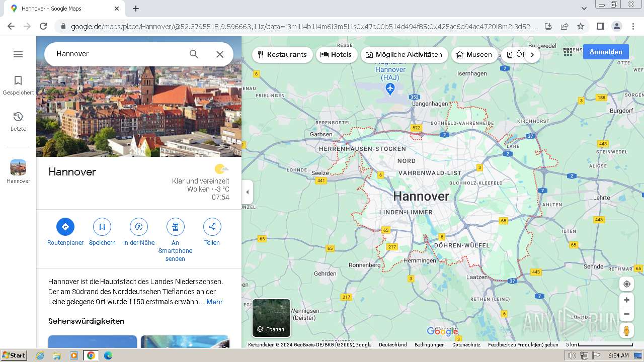Click the Hannover city label on map
Screen dimensions: 644x362
coord(421,196)
